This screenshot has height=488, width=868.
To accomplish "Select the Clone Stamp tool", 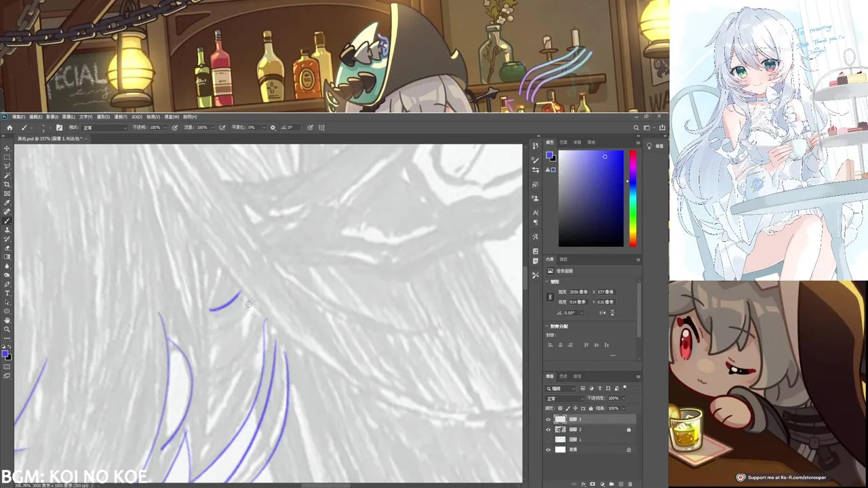I will tap(7, 230).
